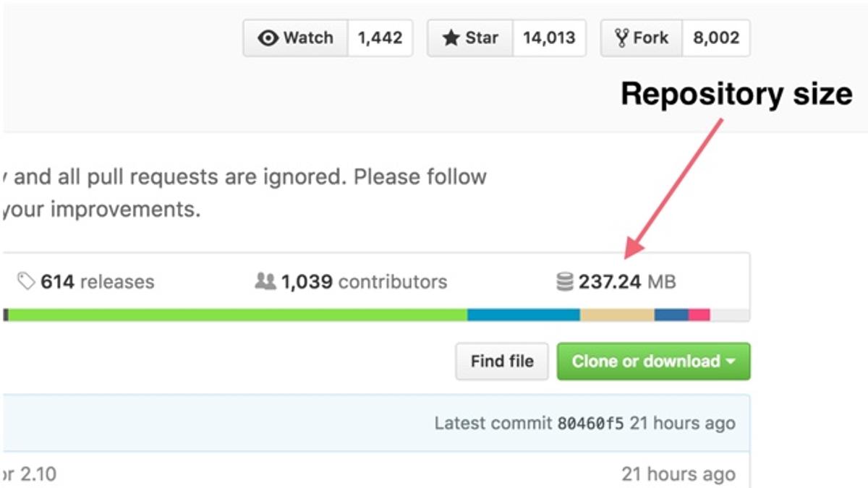
Task: Click the tan language bar segment
Action: pos(617,315)
